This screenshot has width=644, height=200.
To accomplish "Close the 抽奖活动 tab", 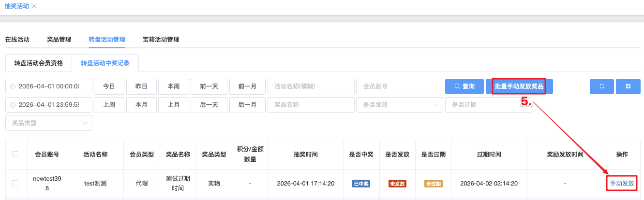I will [34, 6].
